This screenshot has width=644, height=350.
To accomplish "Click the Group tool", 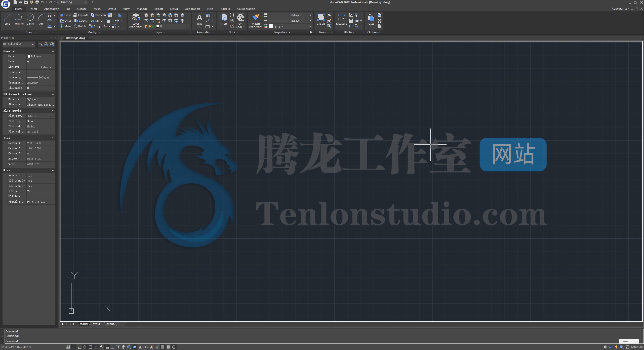I will pyautogui.click(x=321, y=20).
